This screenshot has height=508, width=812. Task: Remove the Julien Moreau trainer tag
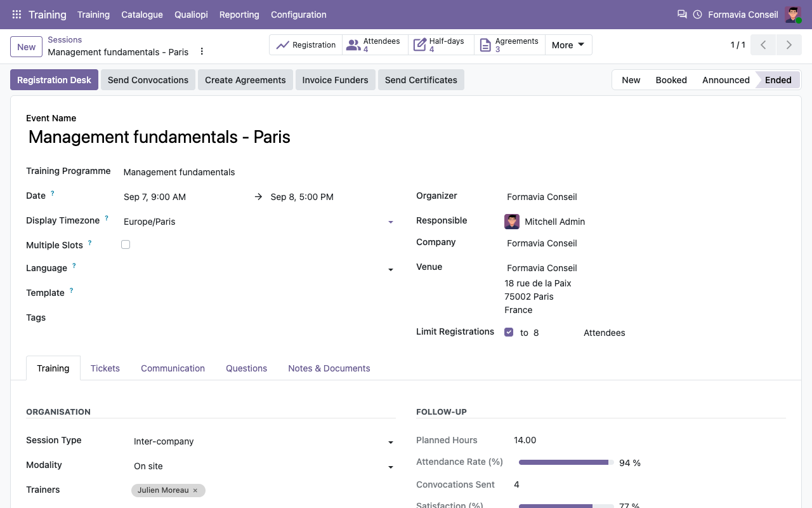click(x=195, y=490)
